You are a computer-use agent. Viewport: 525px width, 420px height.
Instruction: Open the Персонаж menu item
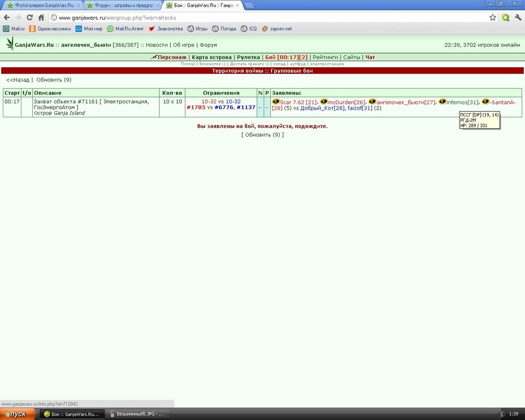(172, 57)
